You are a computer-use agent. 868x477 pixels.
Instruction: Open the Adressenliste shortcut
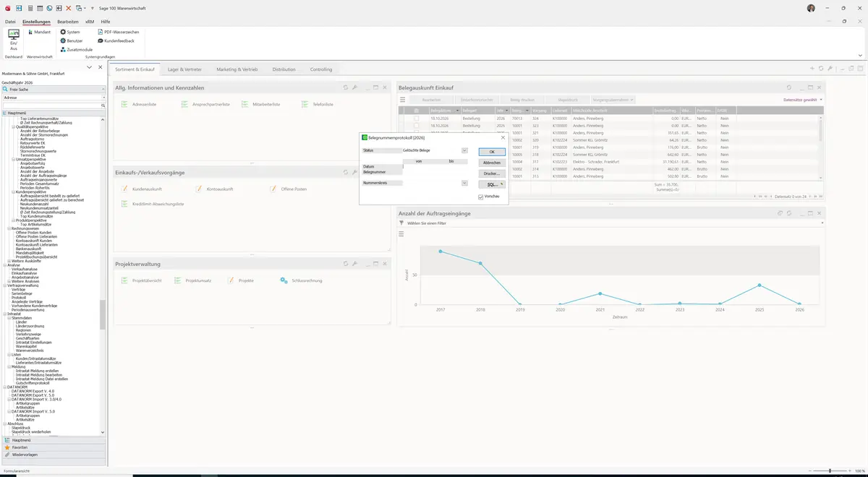coord(140,104)
